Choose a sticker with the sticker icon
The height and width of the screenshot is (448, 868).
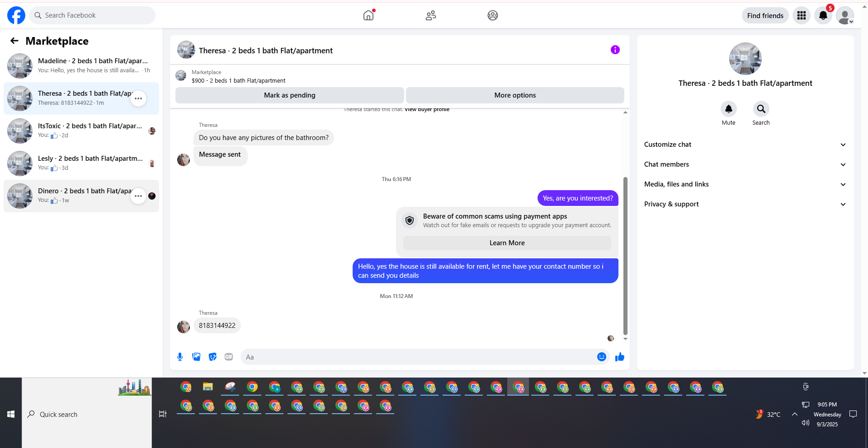(x=212, y=357)
